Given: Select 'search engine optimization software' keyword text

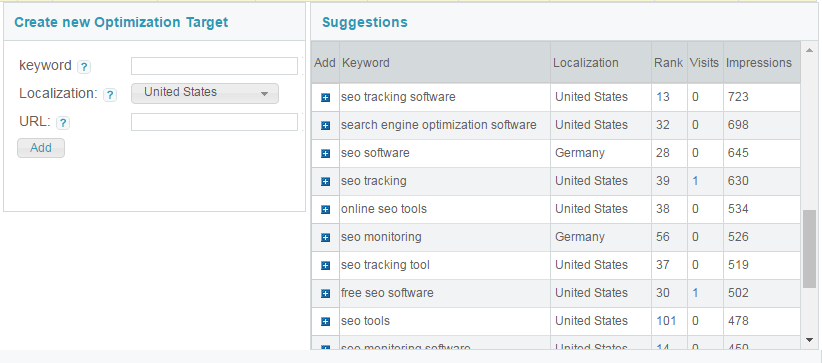Looking at the screenshot, I should click(x=438, y=125).
